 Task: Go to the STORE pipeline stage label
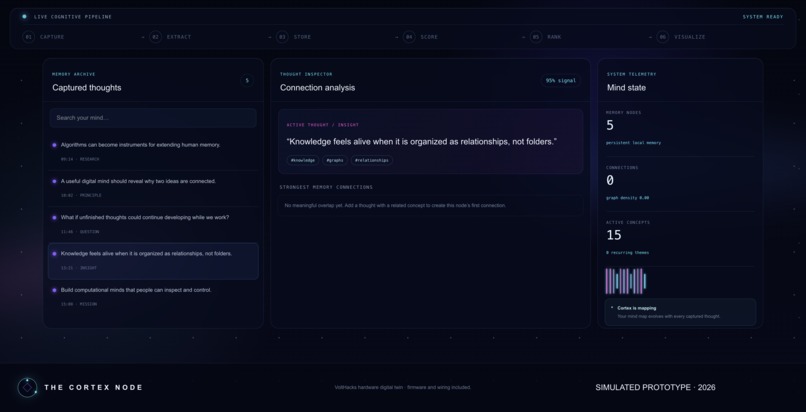click(302, 37)
